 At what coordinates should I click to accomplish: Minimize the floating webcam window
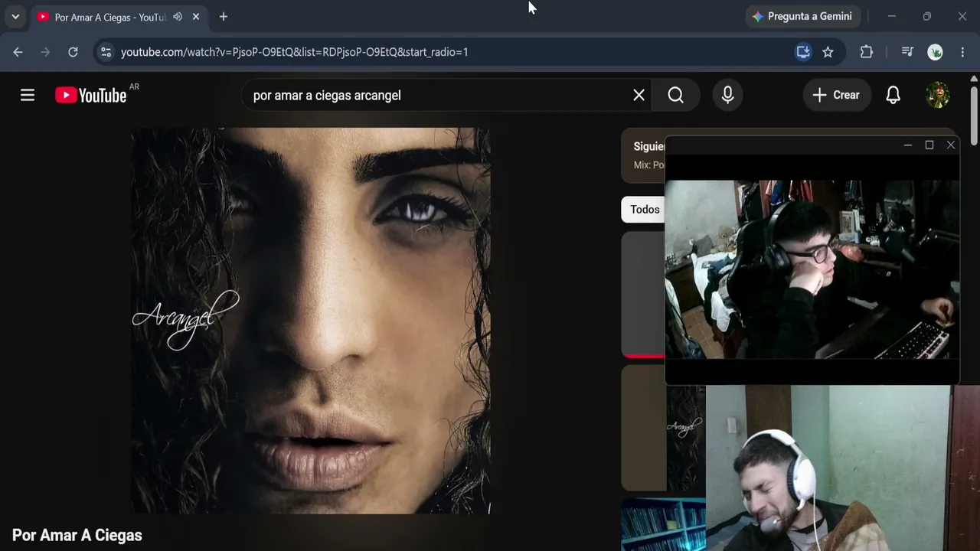[x=908, y=145]
